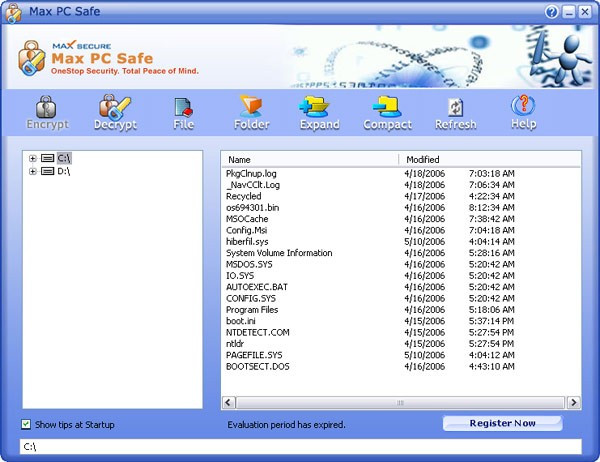
Task: Click the 5:37:14 PM time value
Action: click(492, 321)
